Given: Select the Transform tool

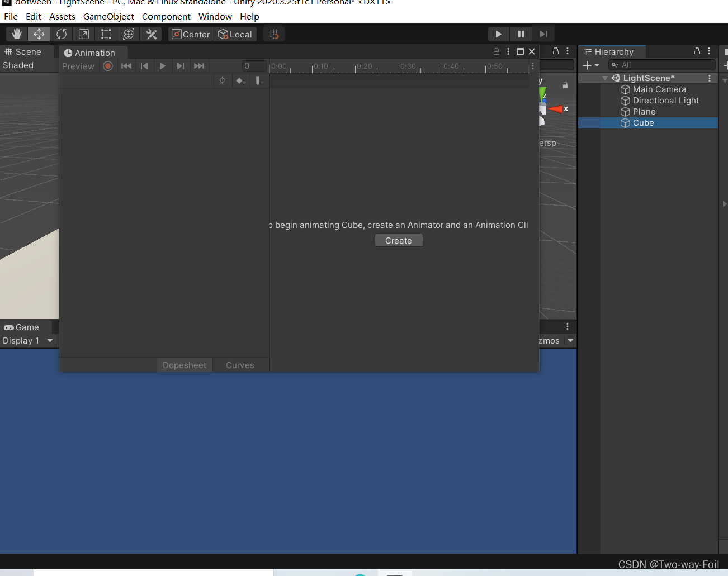Looking at the screenshot, I should [129, 34].
